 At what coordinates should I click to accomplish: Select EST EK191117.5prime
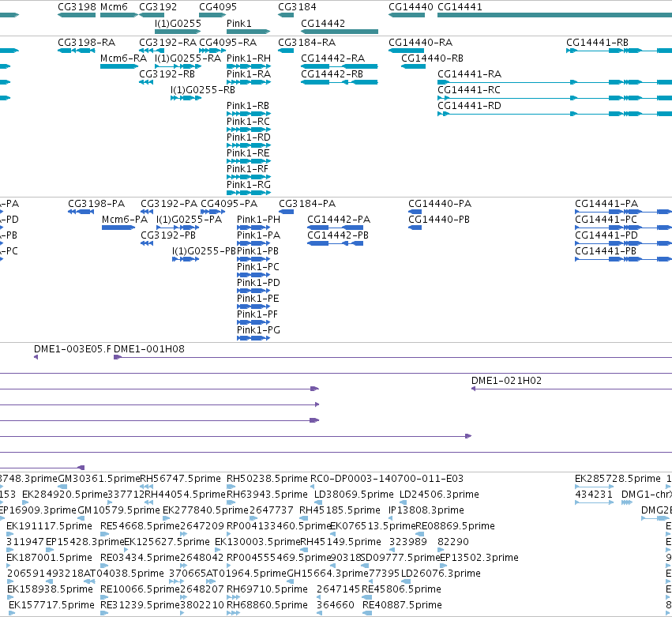coord(49,525)
